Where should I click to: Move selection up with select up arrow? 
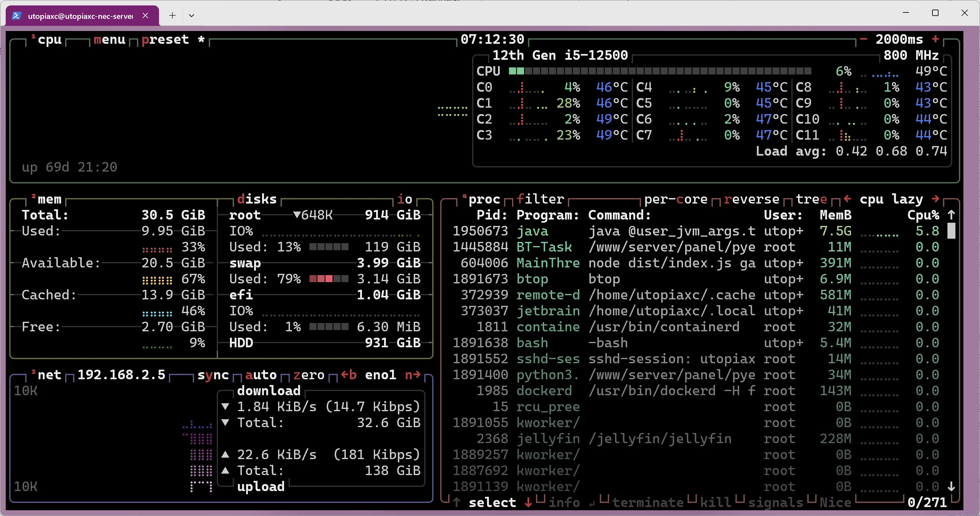tap(456, 502)
